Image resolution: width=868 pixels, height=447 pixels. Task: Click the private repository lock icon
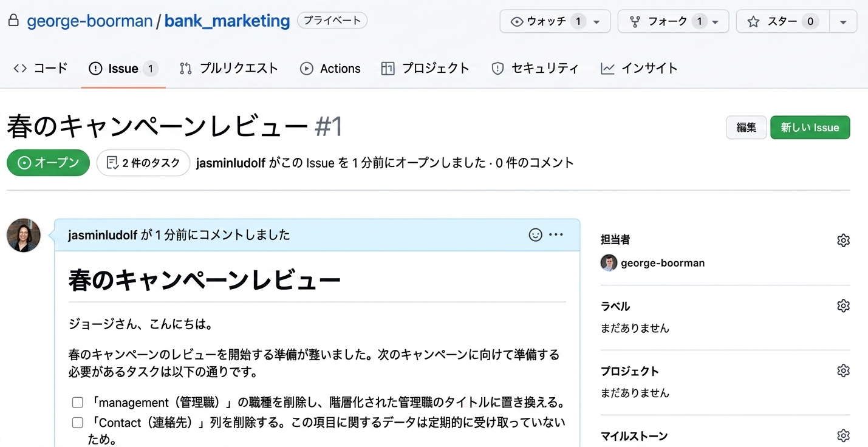[13, 21]
